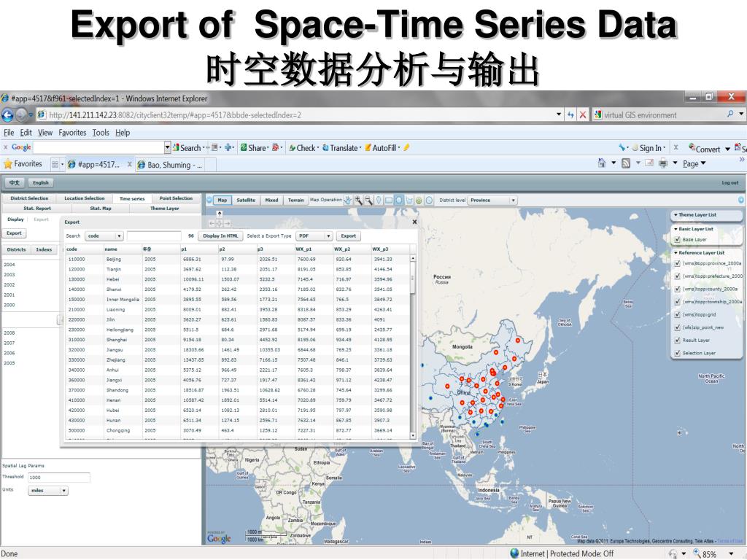Click the last hexagon map tool icon

(x=429, y=201)
